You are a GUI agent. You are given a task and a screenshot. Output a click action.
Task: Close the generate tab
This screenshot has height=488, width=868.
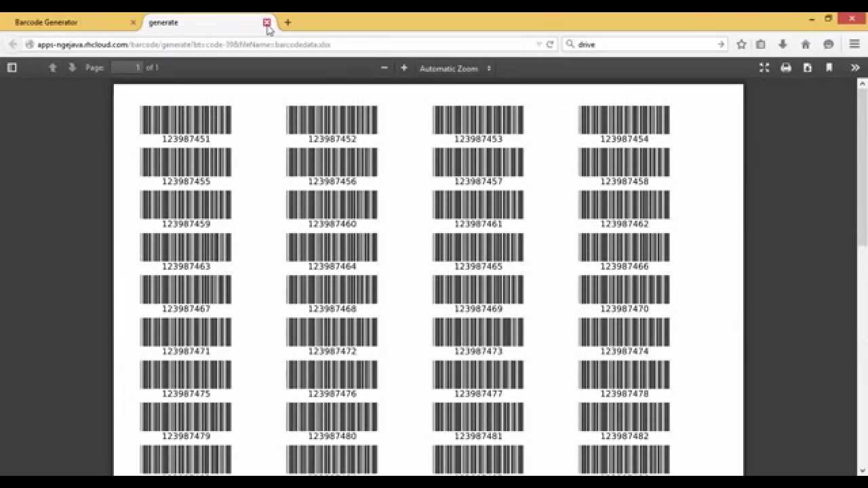[267, 22]
